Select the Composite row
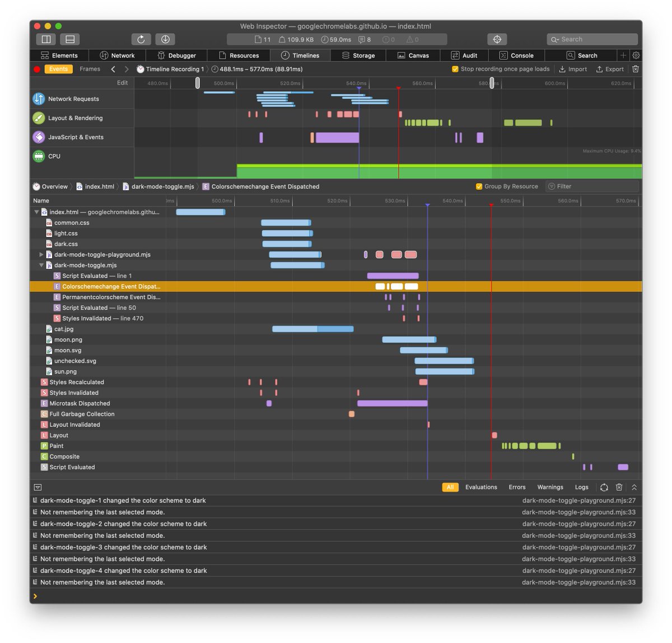The image size is (672, 643). [x=336, y=456]
